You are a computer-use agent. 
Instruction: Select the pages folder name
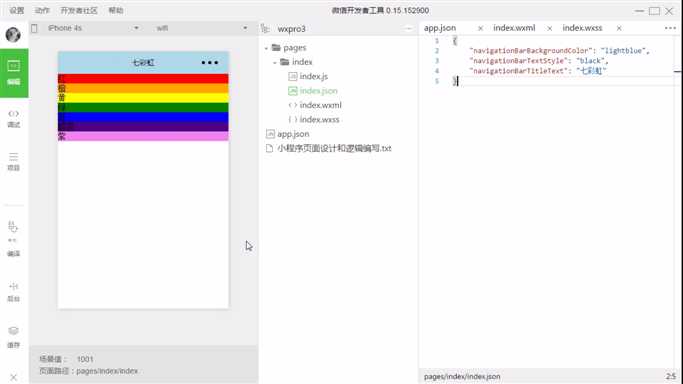click(x=294, y=48)
